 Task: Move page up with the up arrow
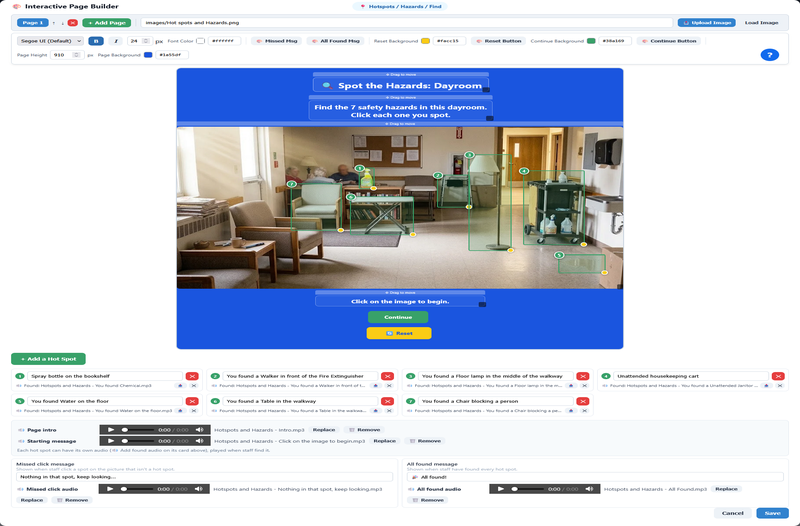click(54, 23)
